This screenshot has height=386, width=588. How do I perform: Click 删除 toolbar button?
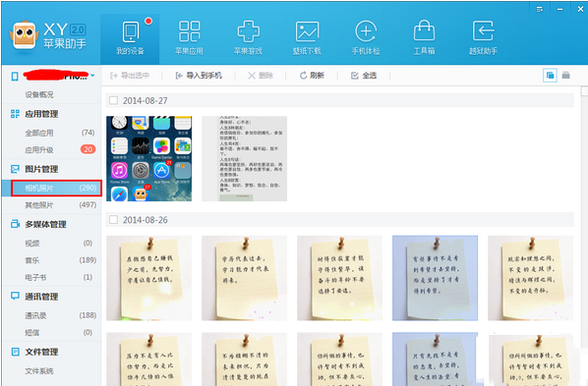261,76
